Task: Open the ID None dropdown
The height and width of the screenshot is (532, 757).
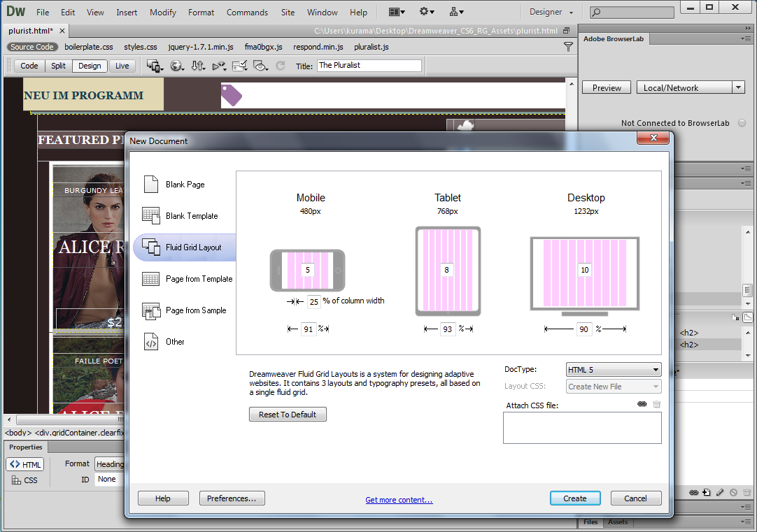Action: pos(110,479)
